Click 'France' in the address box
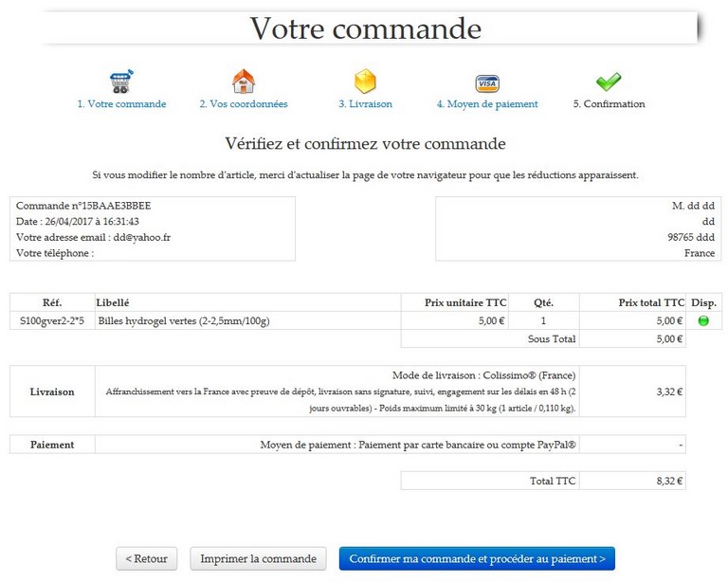 click(x=700, y=253)
